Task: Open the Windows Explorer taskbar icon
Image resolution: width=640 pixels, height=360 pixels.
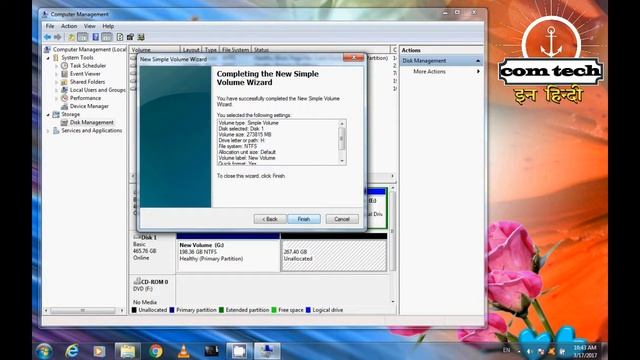Action: pos(127,351)
